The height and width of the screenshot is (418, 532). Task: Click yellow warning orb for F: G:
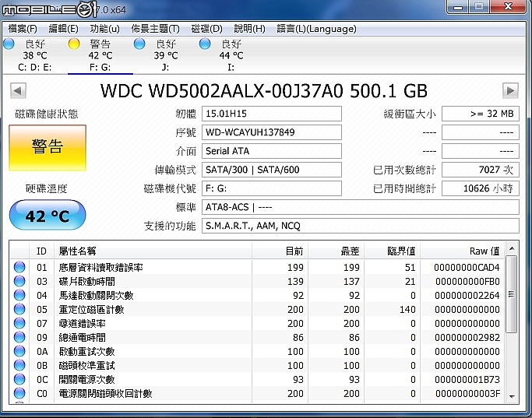(74, 44)
